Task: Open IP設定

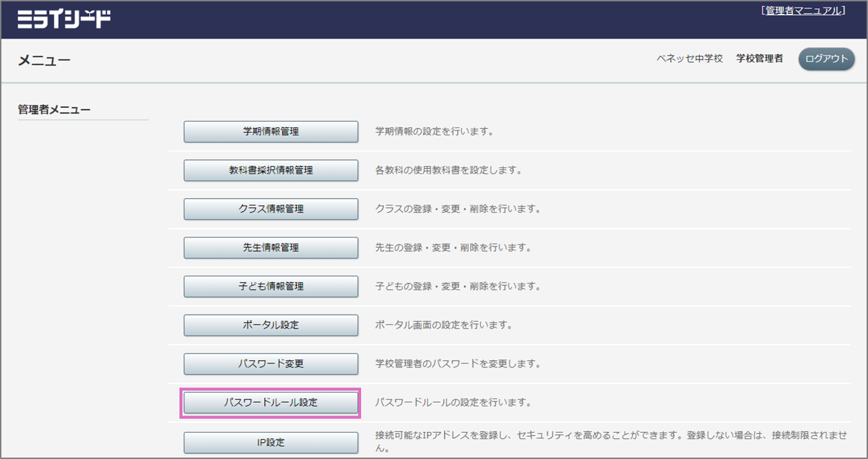Action: [270, 442]
